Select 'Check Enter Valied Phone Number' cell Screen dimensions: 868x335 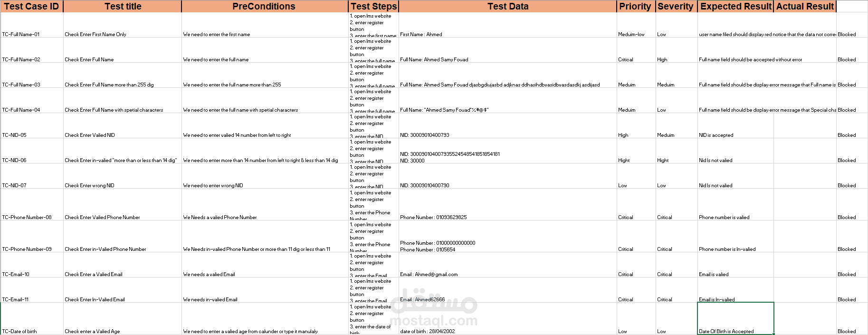pos(123,205)
